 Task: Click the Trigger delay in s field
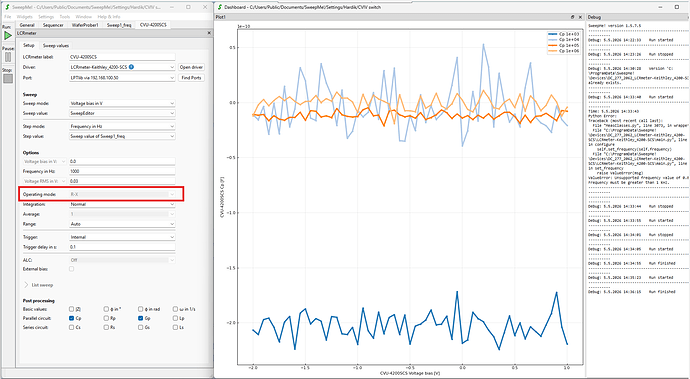122,247
